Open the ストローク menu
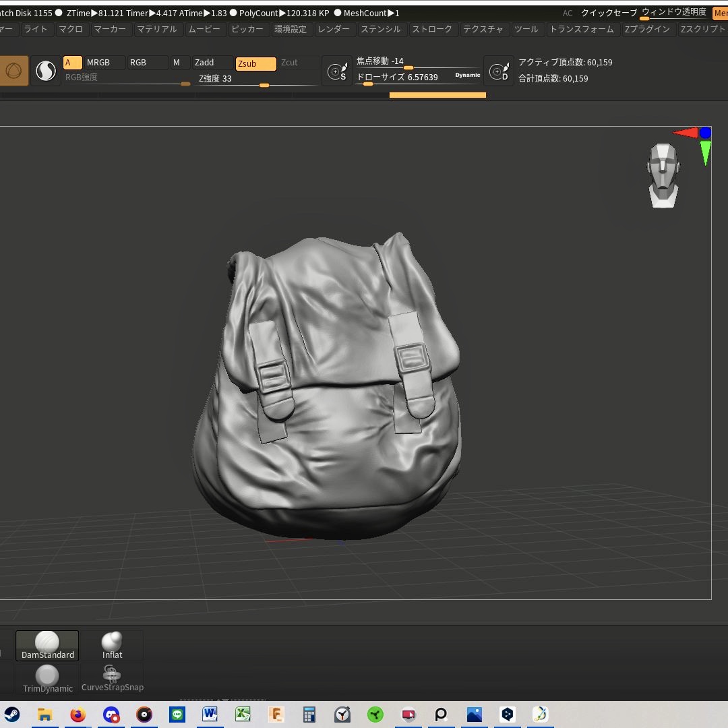 (x=432, y=29)
